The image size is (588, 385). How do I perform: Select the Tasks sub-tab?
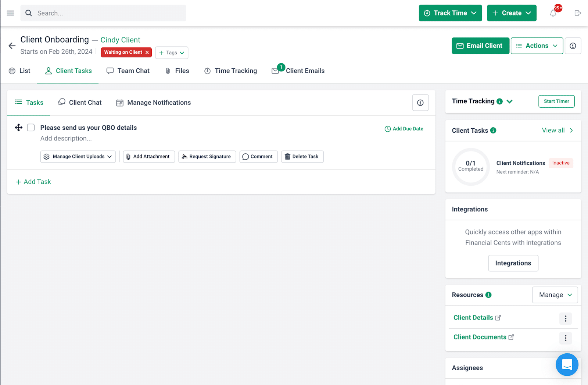[x=29, y=103]
